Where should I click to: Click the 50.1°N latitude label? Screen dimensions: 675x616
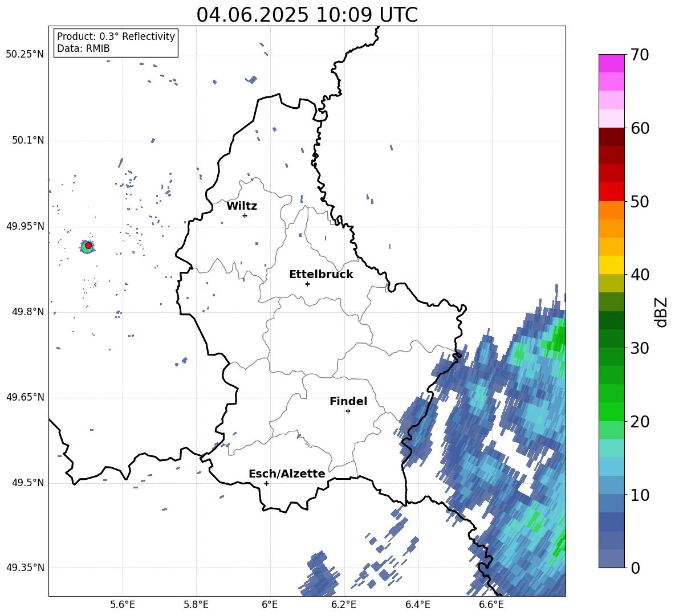click(27, 141)
